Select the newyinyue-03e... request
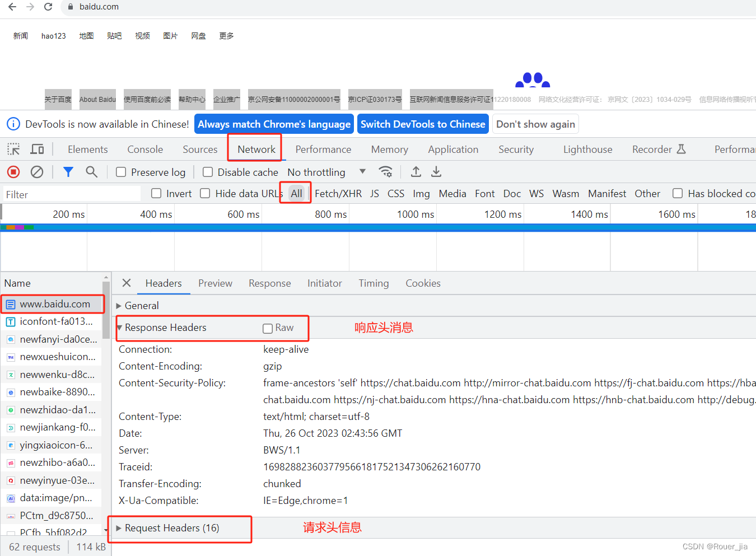This screenshot has height=556, width=756. click(52, 480)
